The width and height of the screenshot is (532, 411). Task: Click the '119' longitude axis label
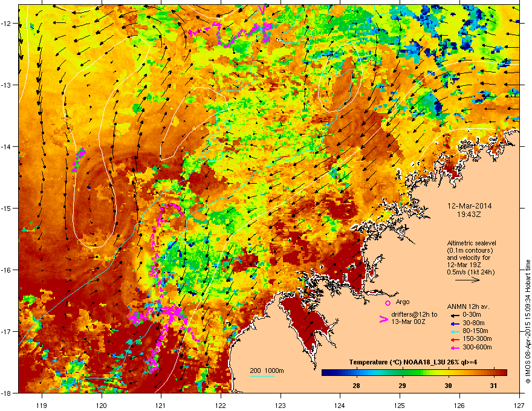coord(42,406)
